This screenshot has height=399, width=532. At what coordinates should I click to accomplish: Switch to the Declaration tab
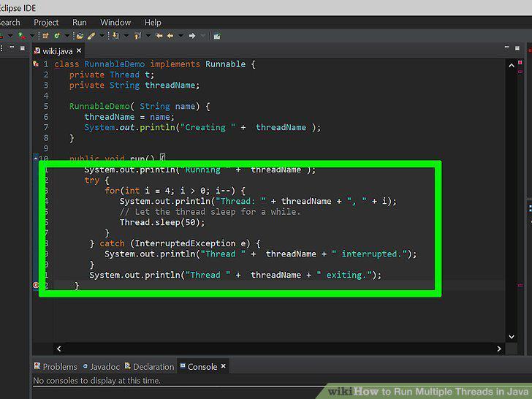[x=149, y=367]
